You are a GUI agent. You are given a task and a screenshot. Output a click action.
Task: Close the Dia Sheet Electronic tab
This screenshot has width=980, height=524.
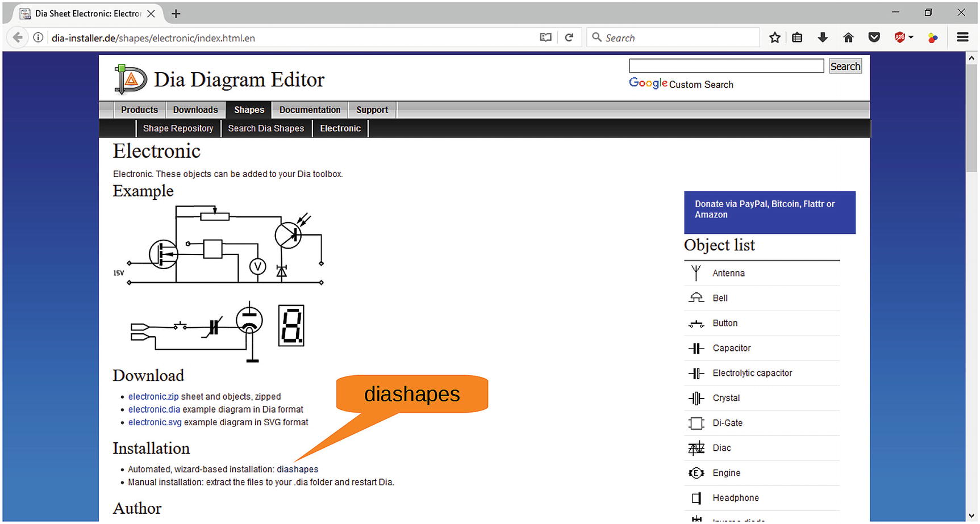coord(151,14)
